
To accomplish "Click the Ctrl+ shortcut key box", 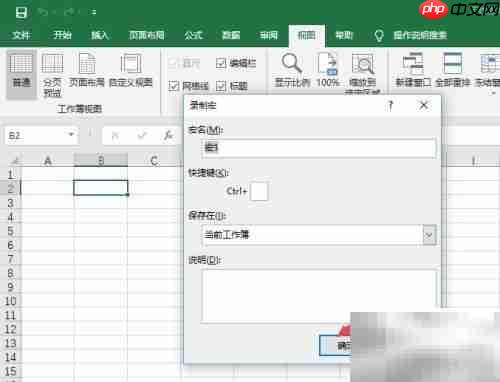I will click(x=259, y=191).
